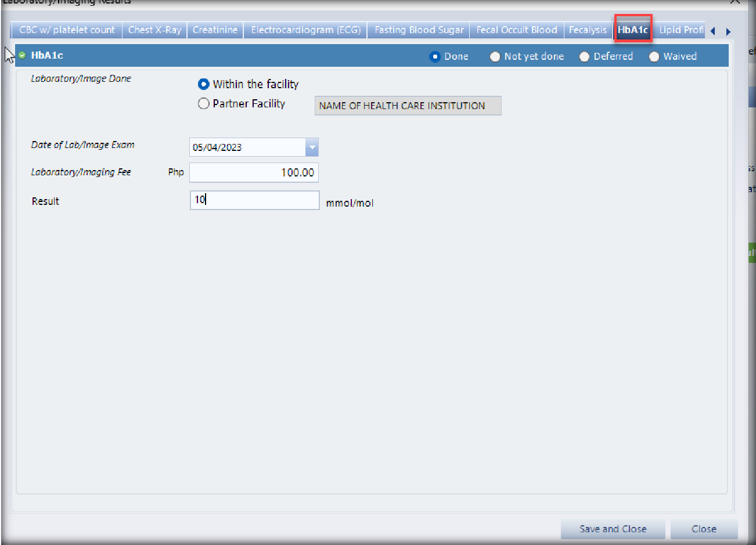Select Within the facility option
The image size is (756, 545).
[x=204, y=84]
